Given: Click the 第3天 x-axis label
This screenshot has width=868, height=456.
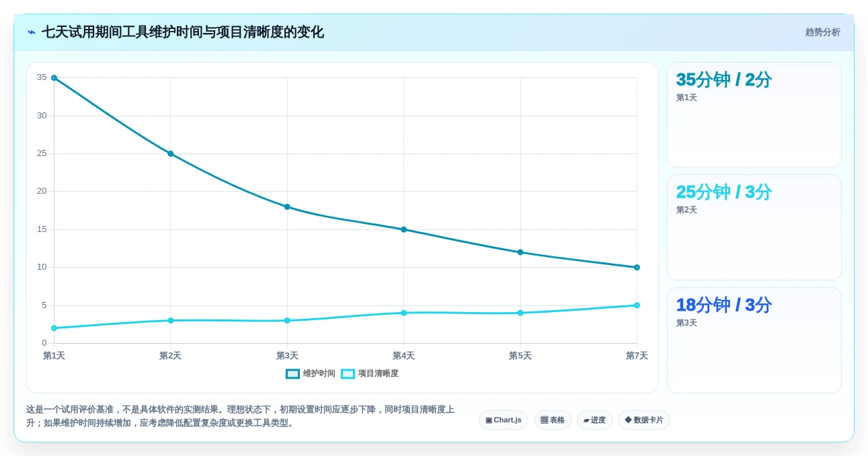Looking at the screenshot, I should (x=287, y=356).
